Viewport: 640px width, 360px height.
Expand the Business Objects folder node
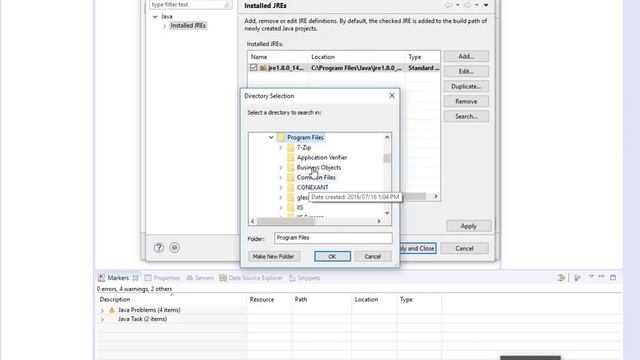coord(281,167)
